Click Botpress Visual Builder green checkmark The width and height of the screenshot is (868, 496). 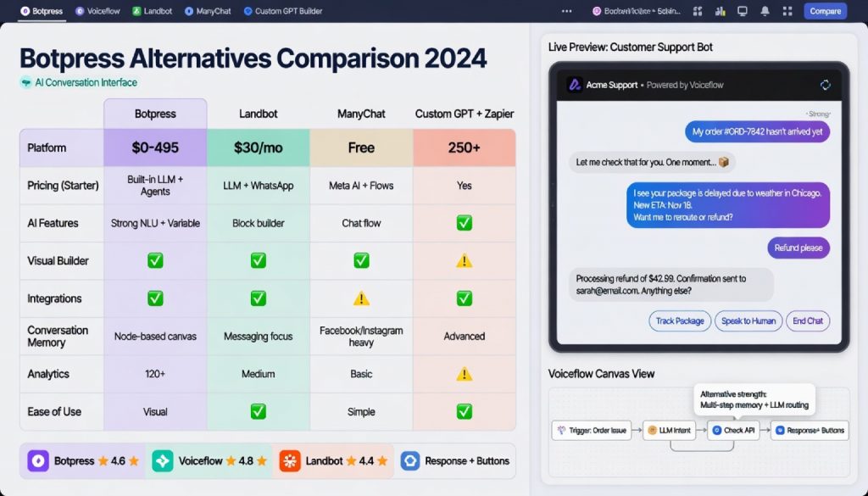155,260
